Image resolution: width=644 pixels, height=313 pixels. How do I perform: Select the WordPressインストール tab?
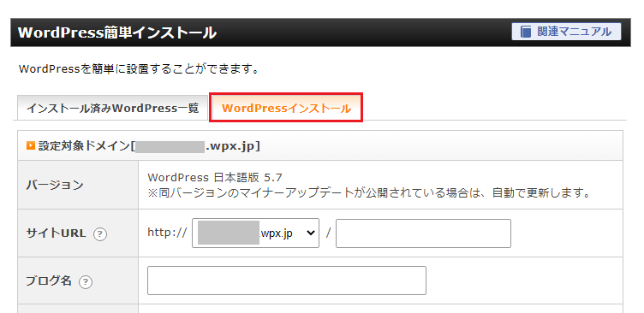tap(286, 109)
